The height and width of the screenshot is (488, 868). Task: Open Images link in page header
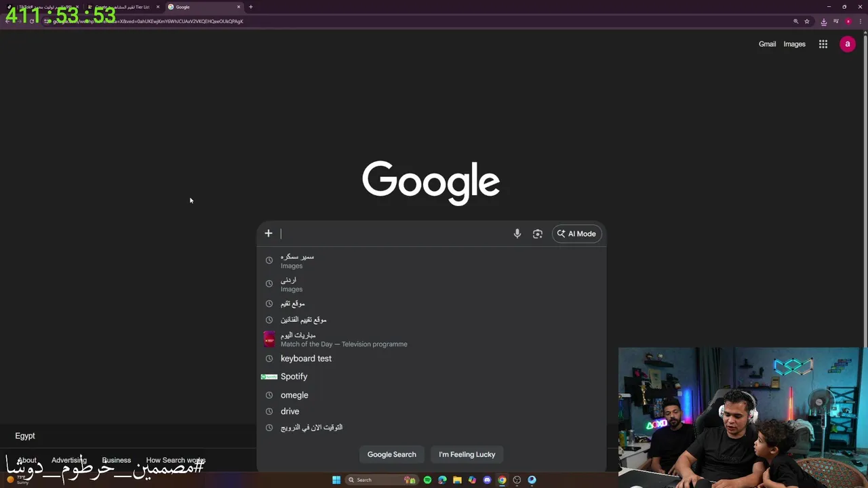tap(795, 44)
